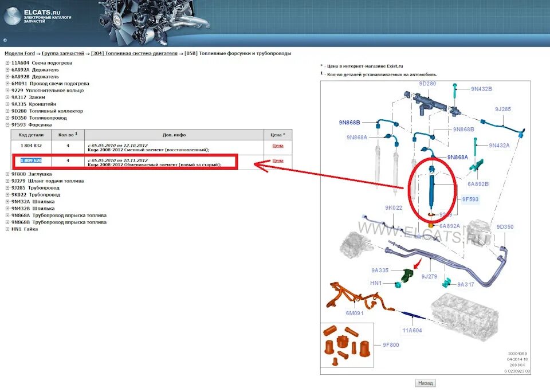Click the 6M091 label in diagram
Viewport: 550px width, 392px height.
coord(355,313)
